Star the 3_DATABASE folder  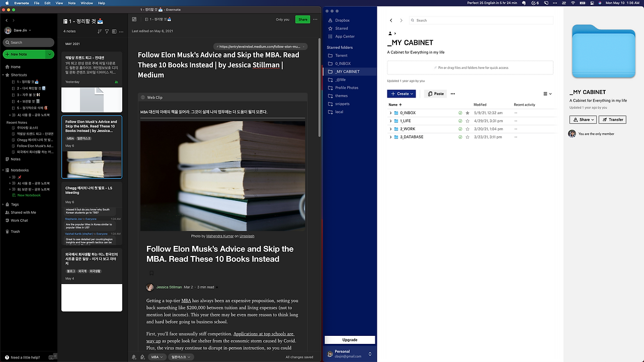click(467, 137)
